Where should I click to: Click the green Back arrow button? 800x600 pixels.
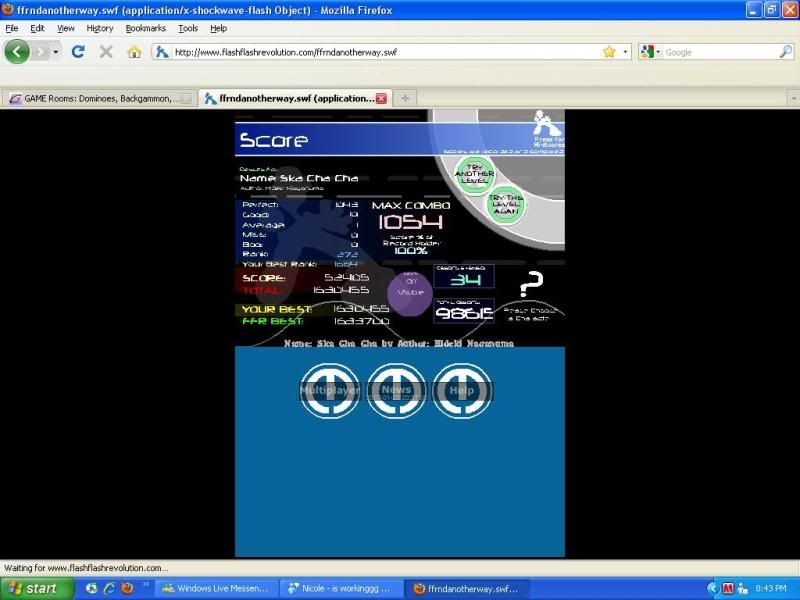pyautogui.click(x=18, y=51)
